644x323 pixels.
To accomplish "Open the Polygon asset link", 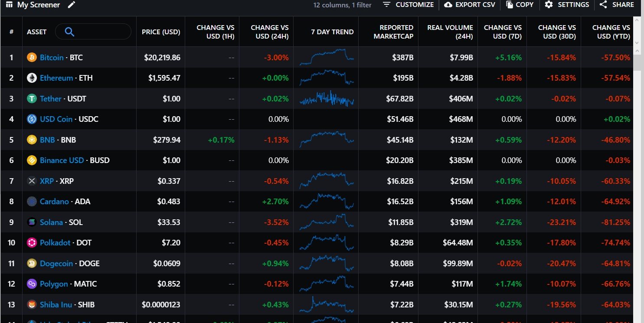I will pos(54,284).
